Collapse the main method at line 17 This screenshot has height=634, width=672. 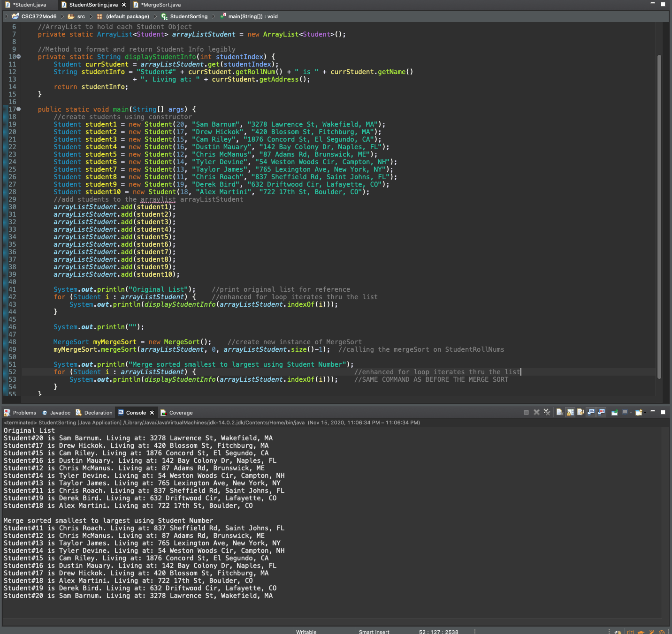point(19,109)
